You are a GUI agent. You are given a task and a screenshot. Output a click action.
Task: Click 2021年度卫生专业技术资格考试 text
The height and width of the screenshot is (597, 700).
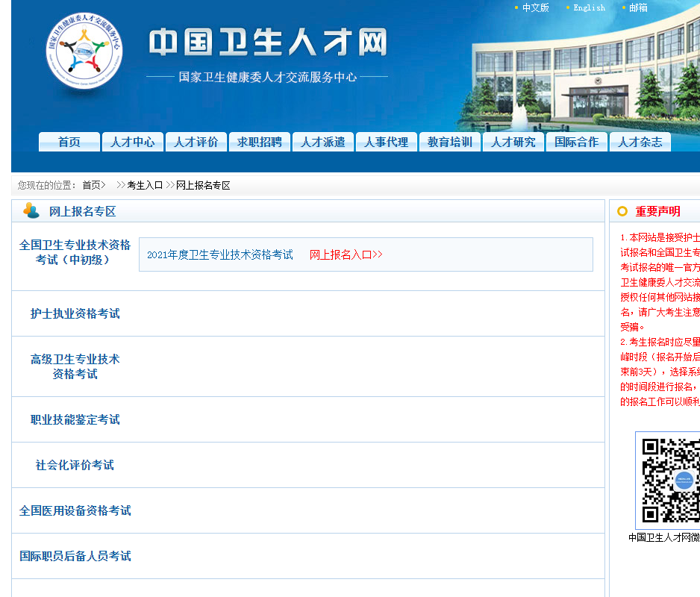point(220,254)
